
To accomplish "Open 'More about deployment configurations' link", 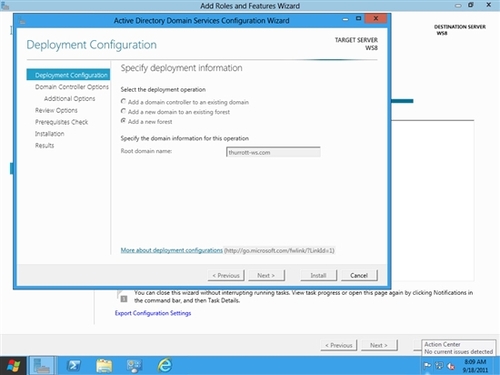I will (x=171, y=250).
